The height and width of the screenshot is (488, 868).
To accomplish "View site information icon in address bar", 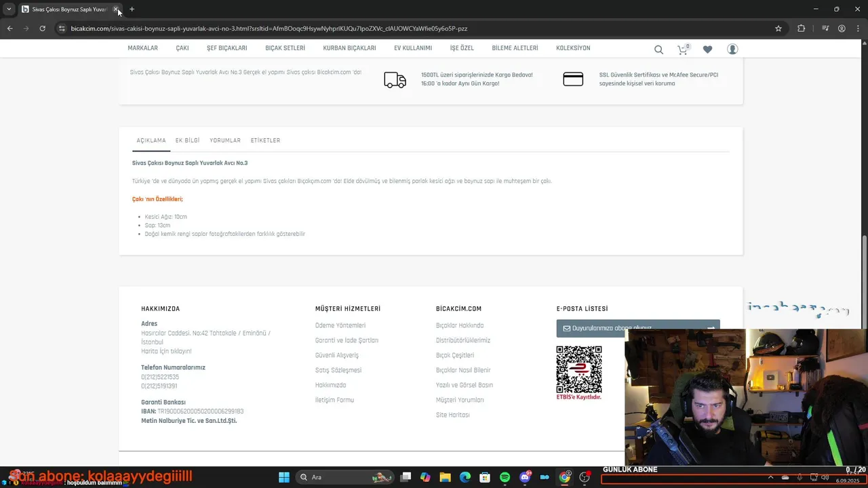I will coord(61,28).
